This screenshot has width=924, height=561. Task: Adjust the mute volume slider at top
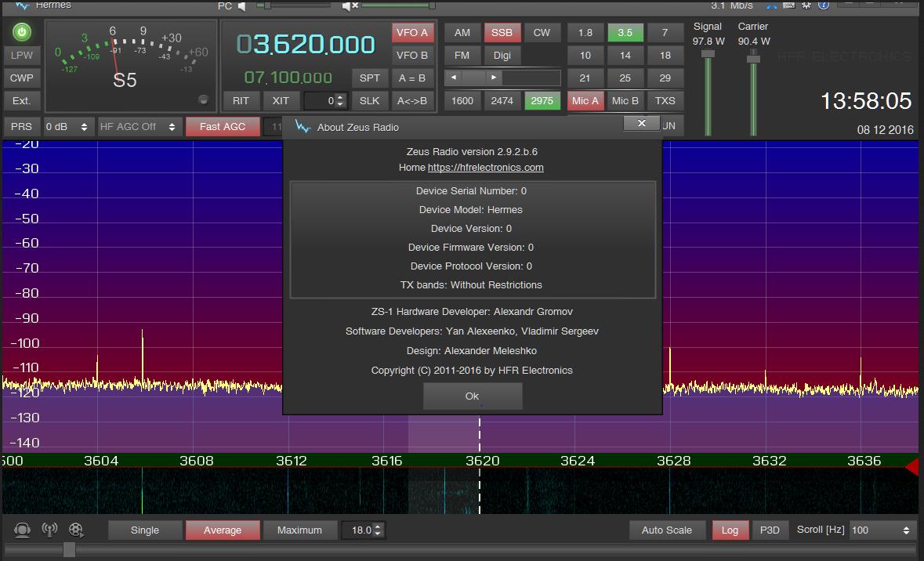[398, 5]
